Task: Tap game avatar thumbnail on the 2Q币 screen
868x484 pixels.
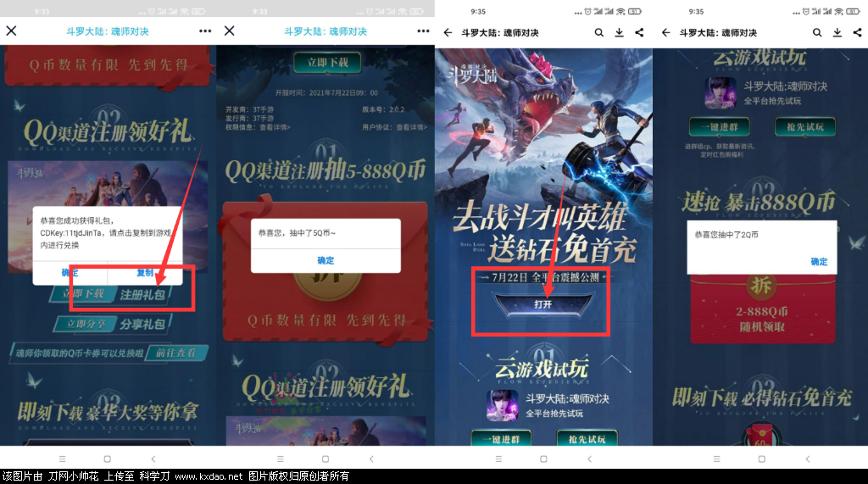Action: (721, 92)
